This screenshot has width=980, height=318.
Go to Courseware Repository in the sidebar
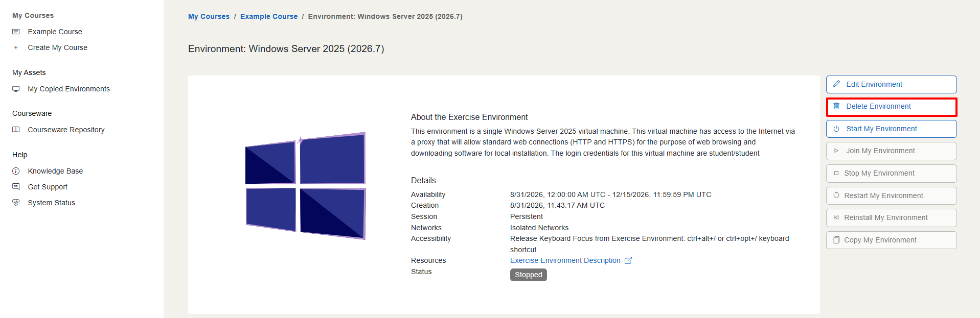point(66,130)
